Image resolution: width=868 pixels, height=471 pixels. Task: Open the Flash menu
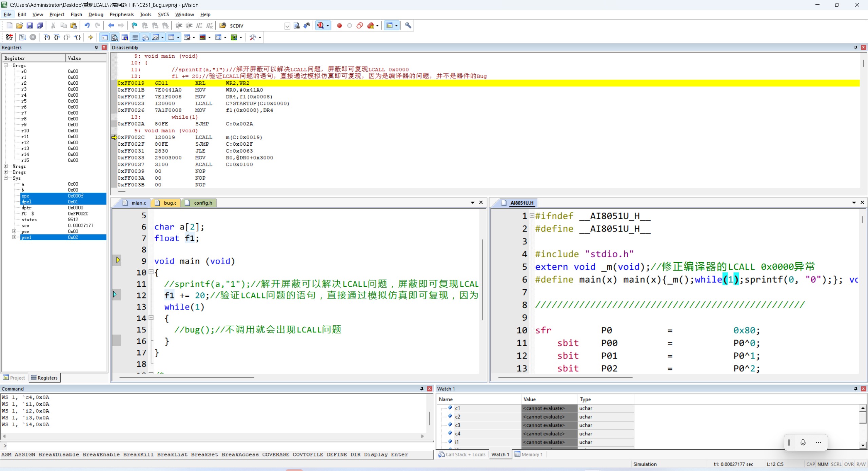[76, 15]
